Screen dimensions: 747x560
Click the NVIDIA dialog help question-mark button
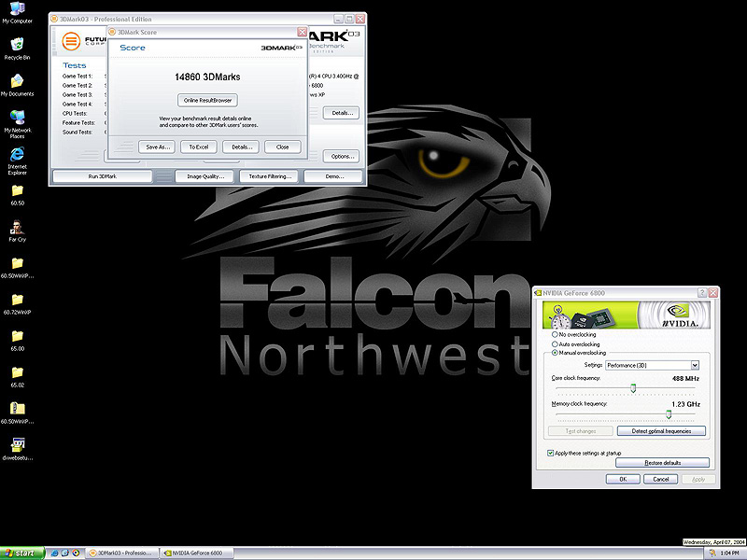click(x=702, y=293)
